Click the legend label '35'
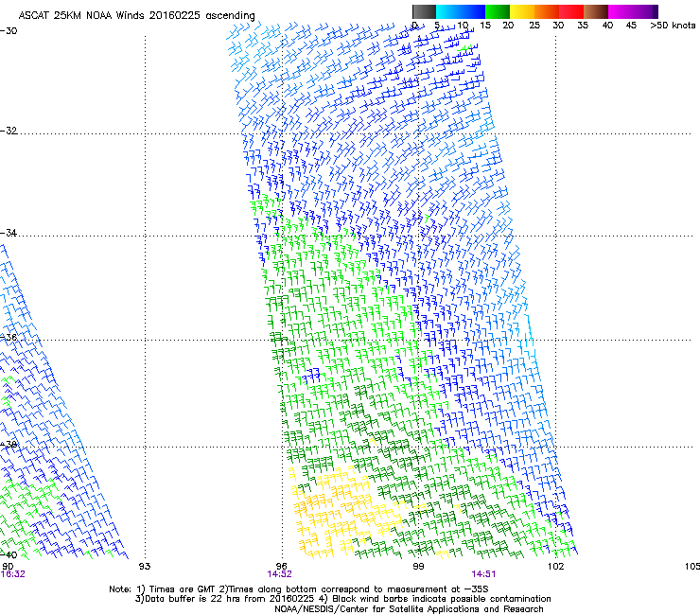The height and width of the screenshot is (615, 700). (x=583, y=26)
